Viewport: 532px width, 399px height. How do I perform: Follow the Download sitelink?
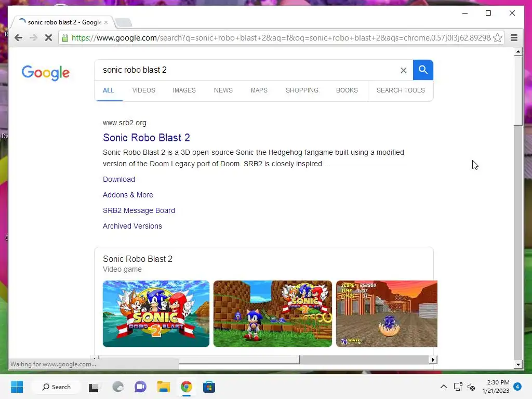click(119, 179)
